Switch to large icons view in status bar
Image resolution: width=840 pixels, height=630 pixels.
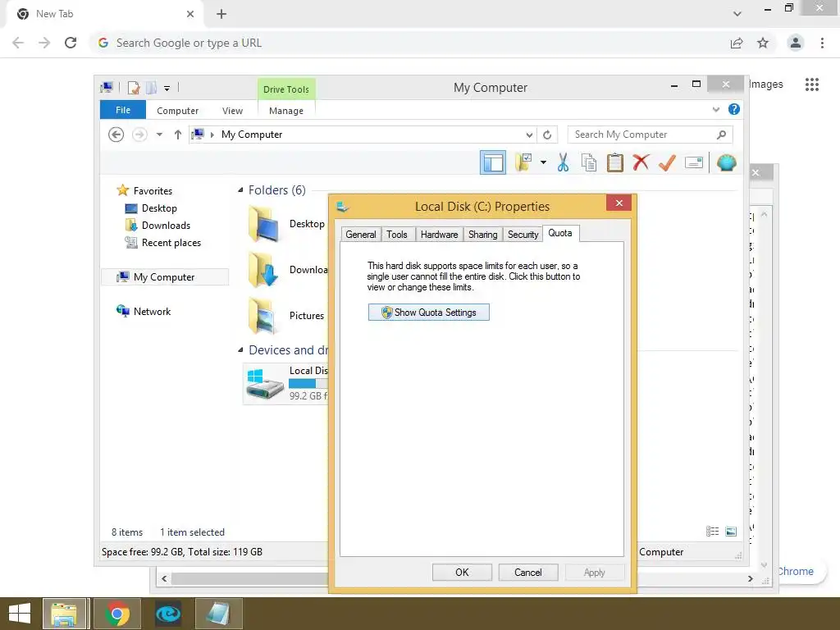point(731,532)
